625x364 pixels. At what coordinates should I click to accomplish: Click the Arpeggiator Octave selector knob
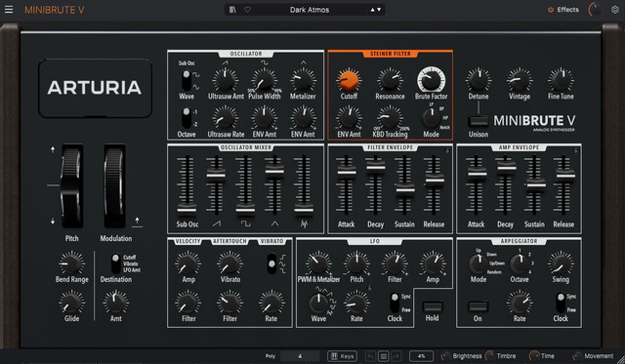tap(519, 263)
